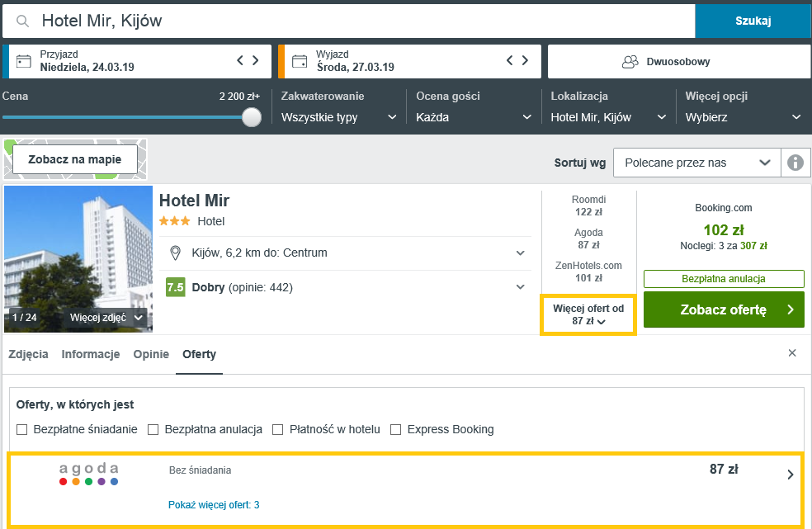Click the Noclegi: 3 za 307 zł text
This screenshot has height=529, width=812.
click(724, 246)
